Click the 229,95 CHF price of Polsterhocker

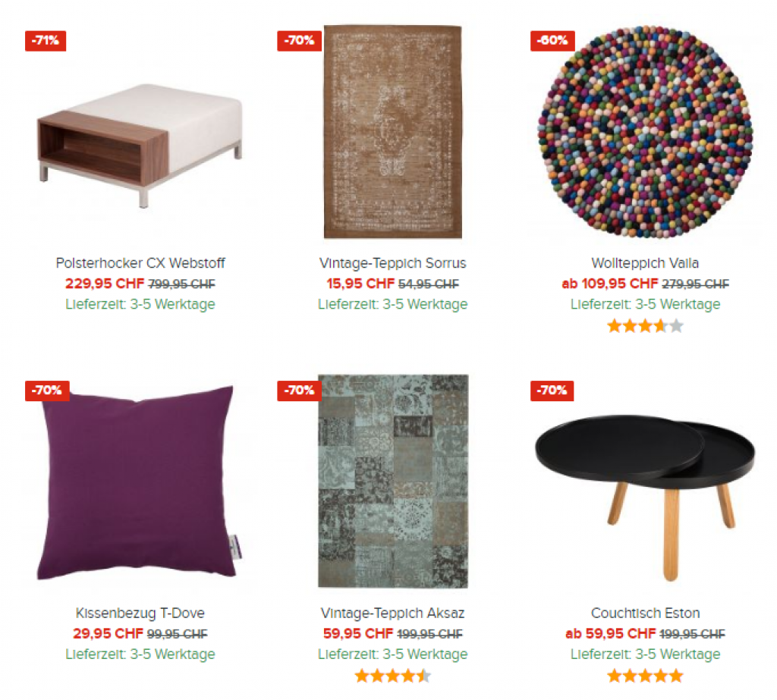coord(105,284)
